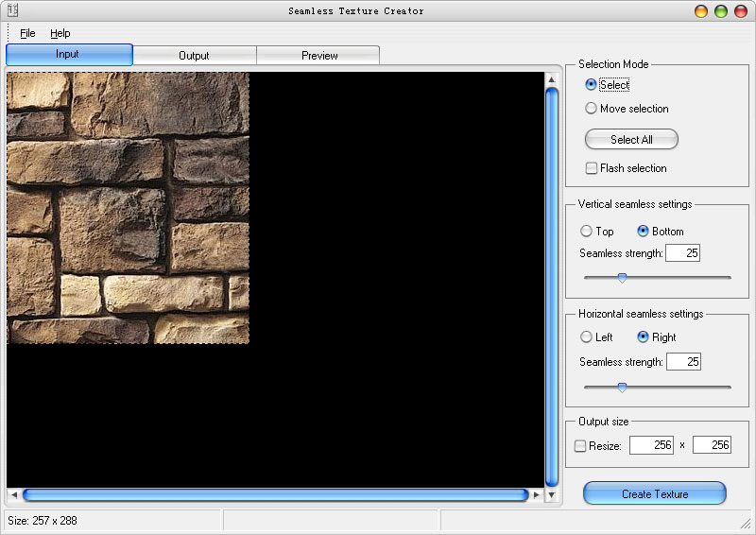
Task: Click the green maximize window button
Action: (721, 11)
